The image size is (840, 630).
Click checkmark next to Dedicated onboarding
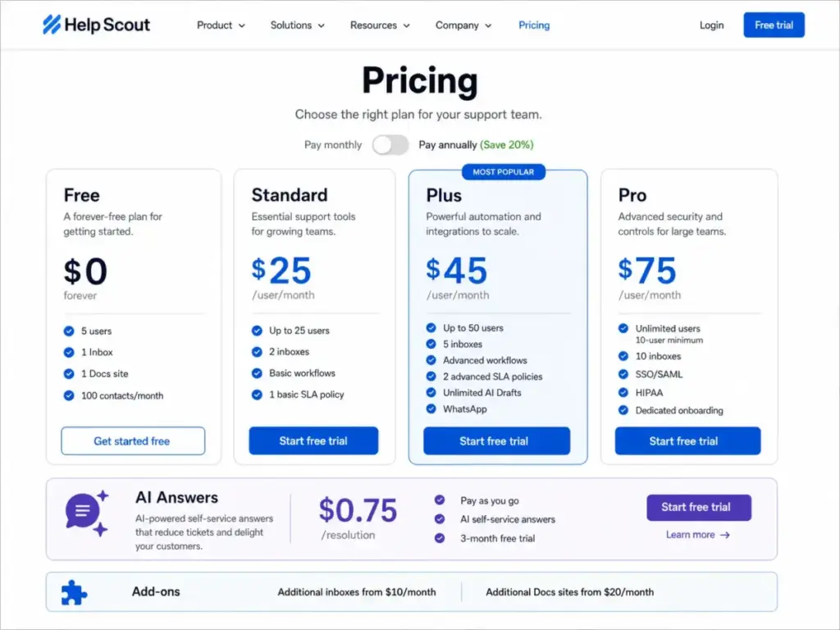tap(623, 410)
